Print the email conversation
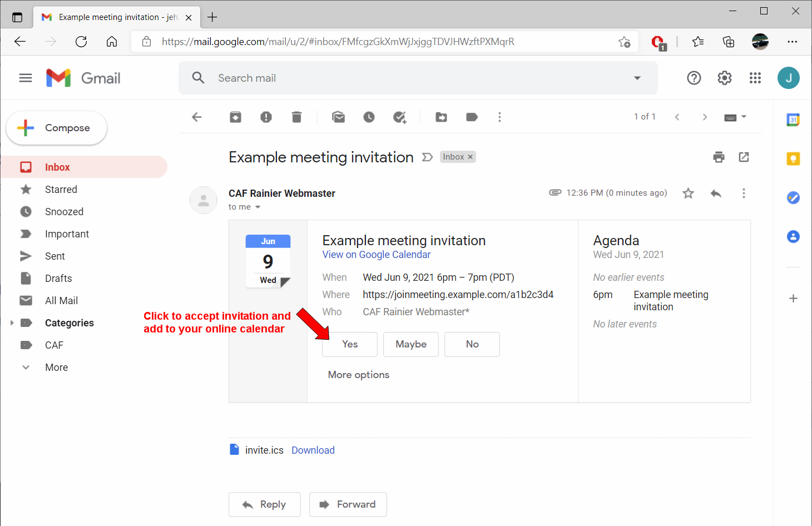812x526 pixels. pos(719,157)
